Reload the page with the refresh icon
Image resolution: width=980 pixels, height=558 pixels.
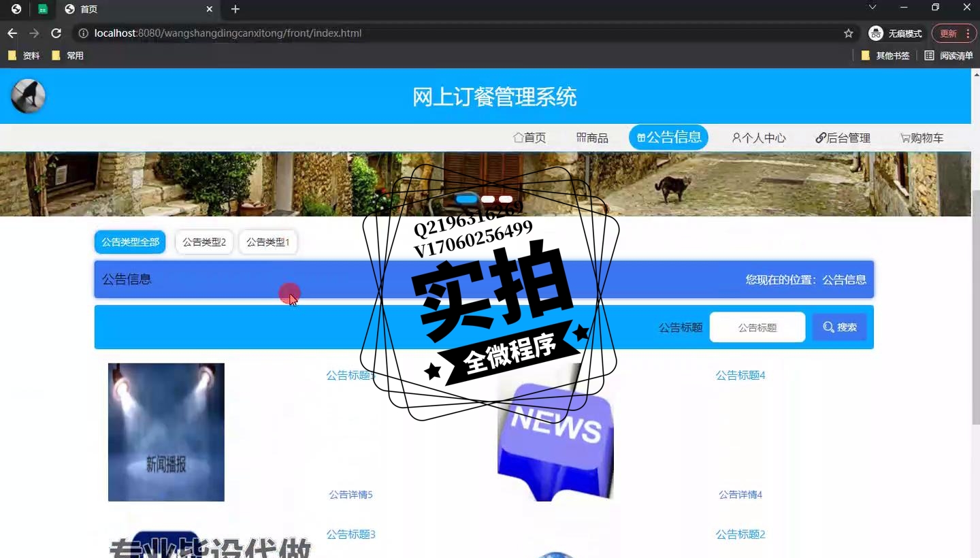pyautogui.click(x=56, y=33)
